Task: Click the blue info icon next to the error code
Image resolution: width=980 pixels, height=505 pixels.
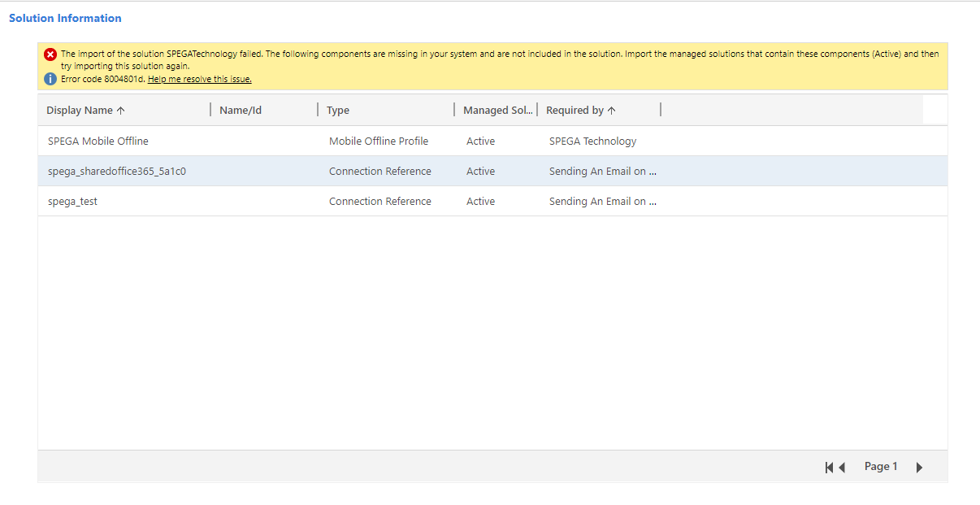Action: [50, 79]
